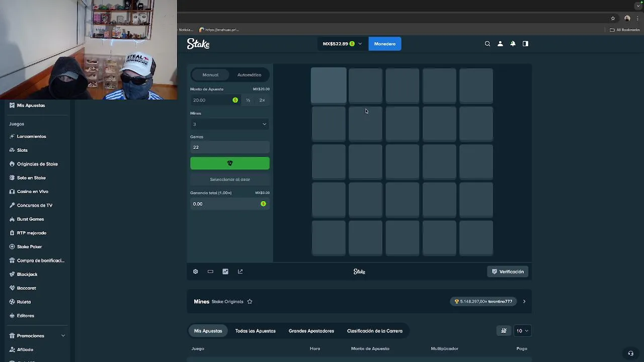The height and width of the screenshot is (362, 644).
Task: Favorite Mines with the star icon
Action: tap(250, 302)
